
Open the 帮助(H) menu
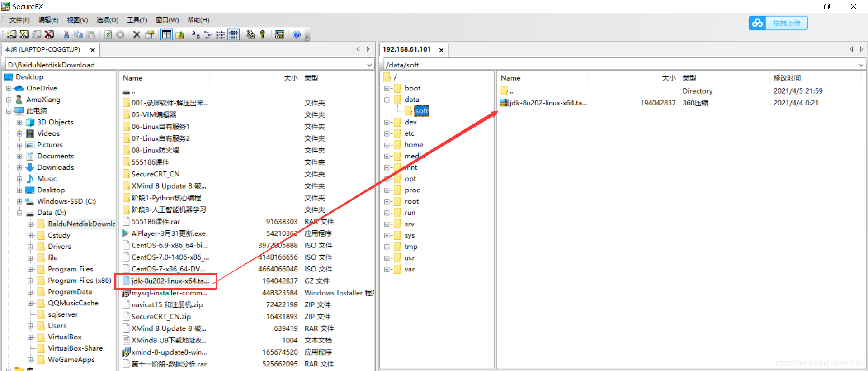tap(198, 20)
